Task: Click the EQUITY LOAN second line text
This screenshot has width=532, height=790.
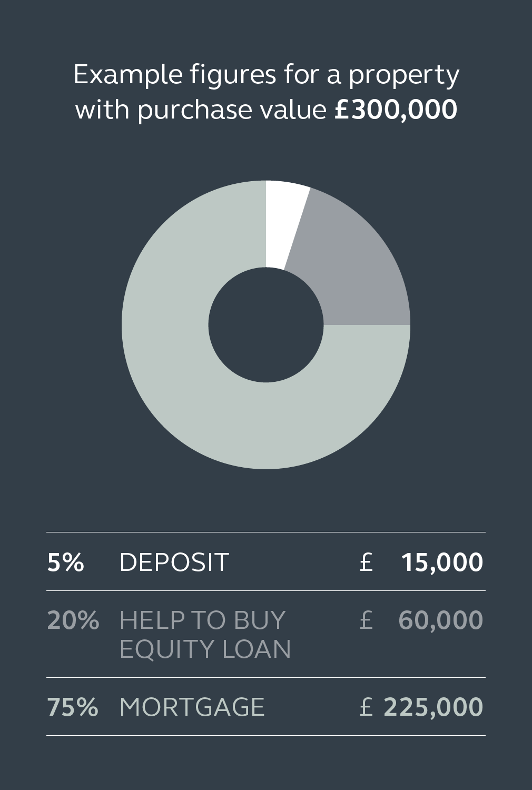Action: point(205,649)
